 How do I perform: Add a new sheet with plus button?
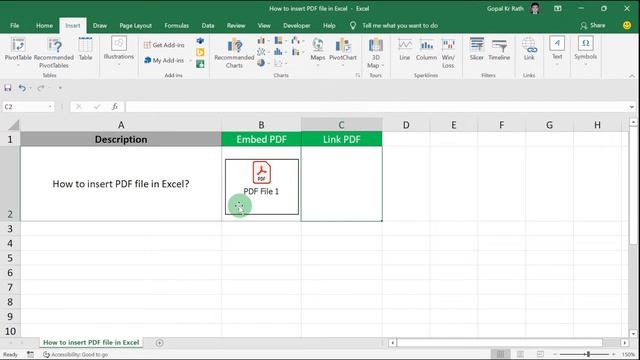pos(160,343)
